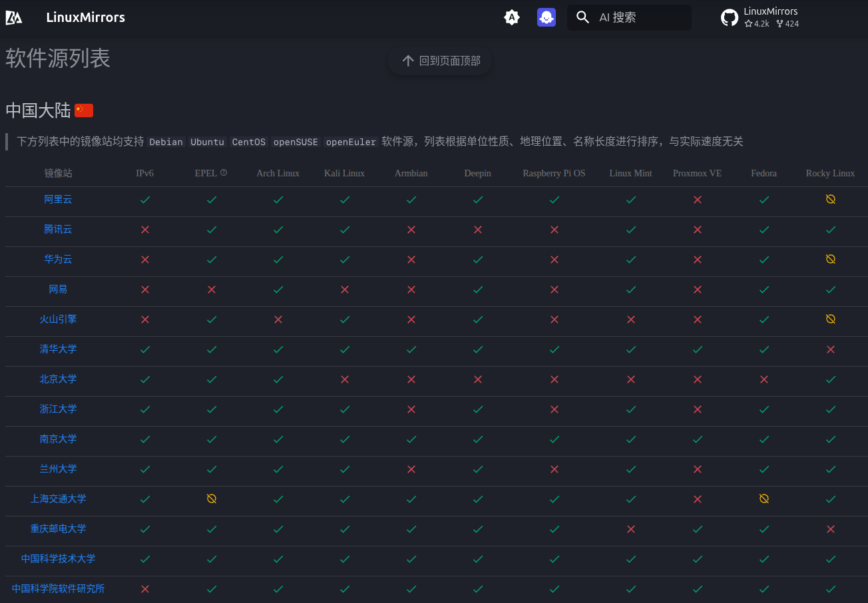The height and width of the screenshot is (603, 868).
Task: Open the 浙江大学 mirror link
Action: point(59,409)
